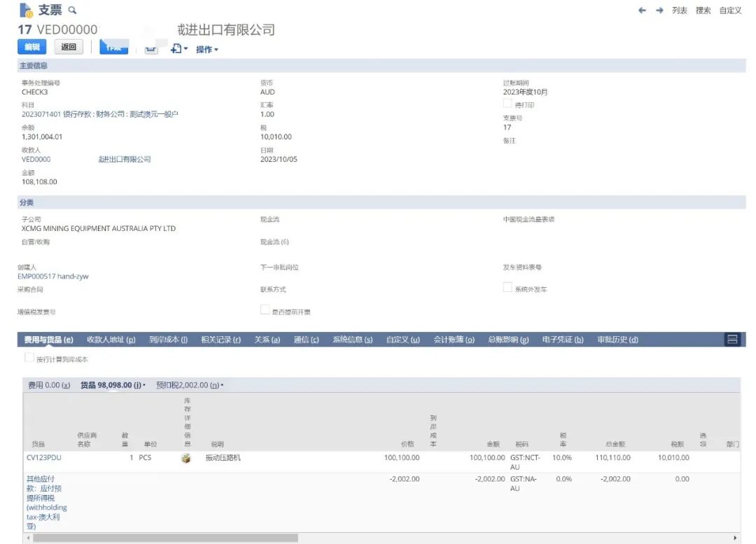Click subsidiary XCMG MINING EQUIPMENT AUSTRALIA PTY LTD

[99, 229]
